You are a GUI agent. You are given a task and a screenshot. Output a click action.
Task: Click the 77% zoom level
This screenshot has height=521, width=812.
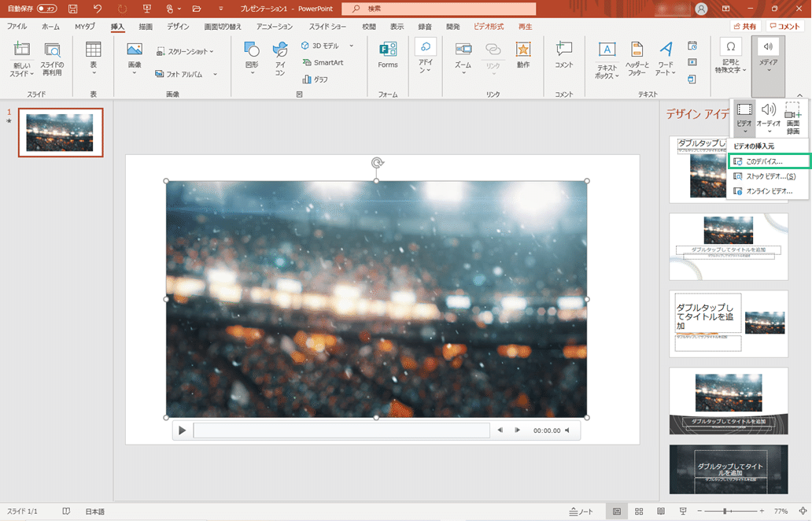pos(781,511)
